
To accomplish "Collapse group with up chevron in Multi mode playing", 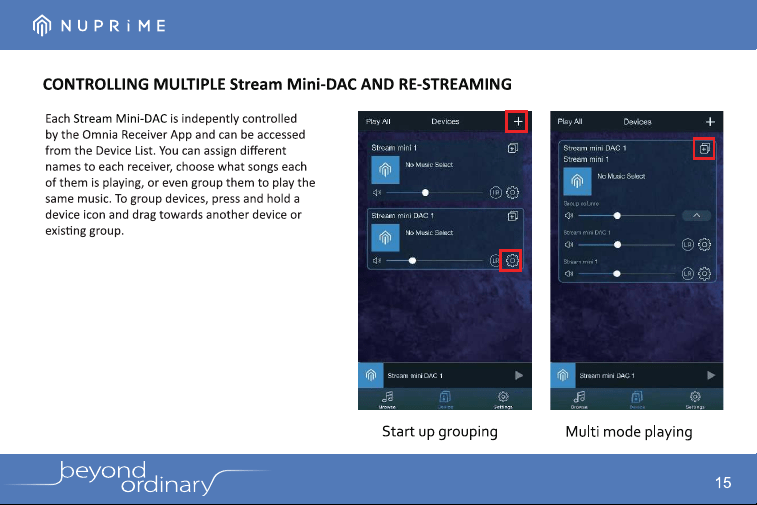I will (697, 215).
